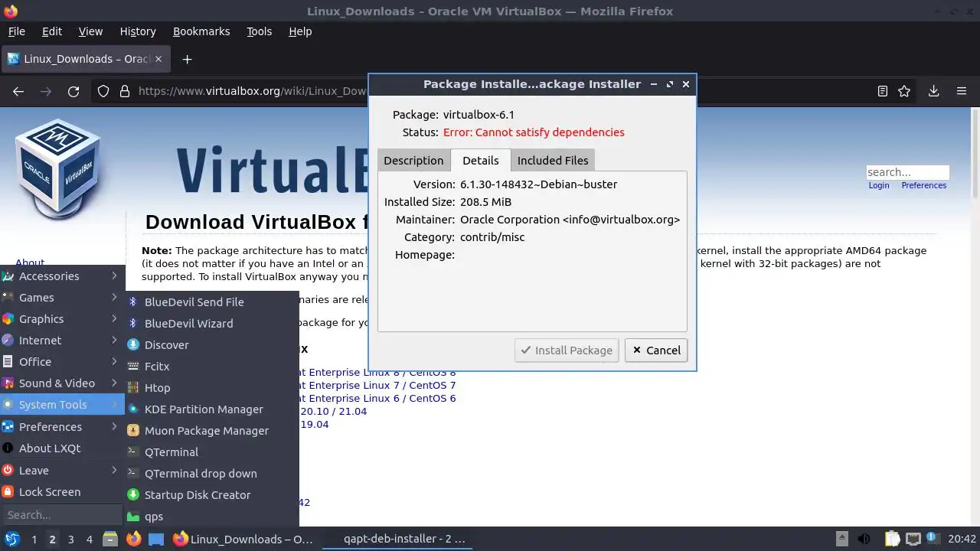The image size is (980, 551).
Task: Open Discover software center
Action: 212,345
